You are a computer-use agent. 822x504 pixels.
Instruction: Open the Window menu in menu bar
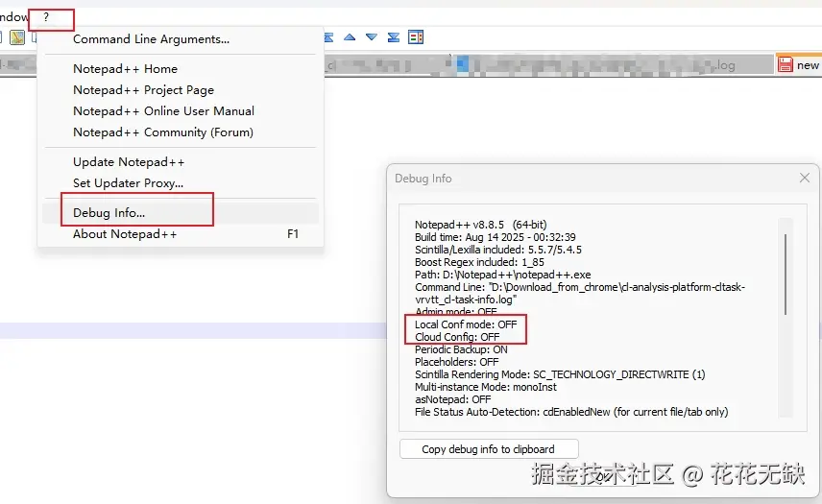click(14, 17)
